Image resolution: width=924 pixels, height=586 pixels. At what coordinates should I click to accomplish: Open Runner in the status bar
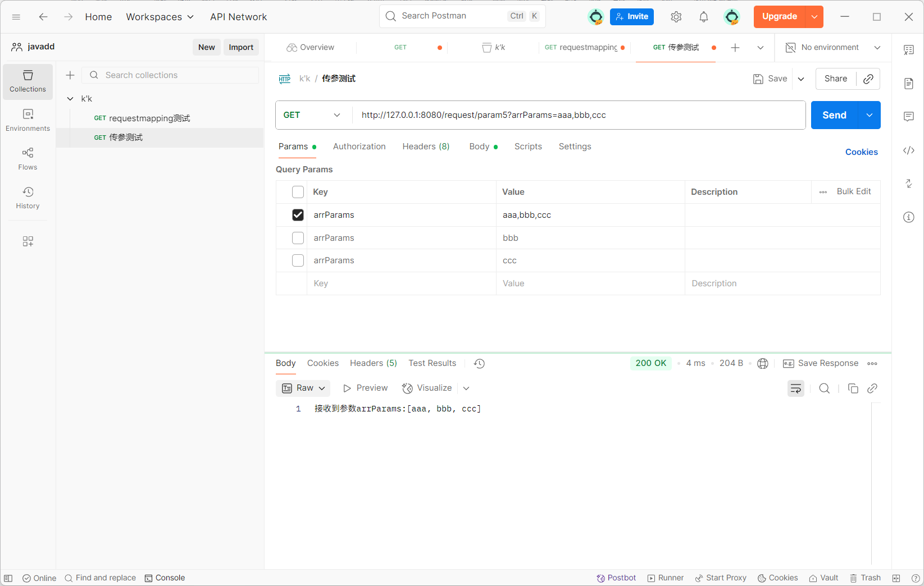(666, 578)
